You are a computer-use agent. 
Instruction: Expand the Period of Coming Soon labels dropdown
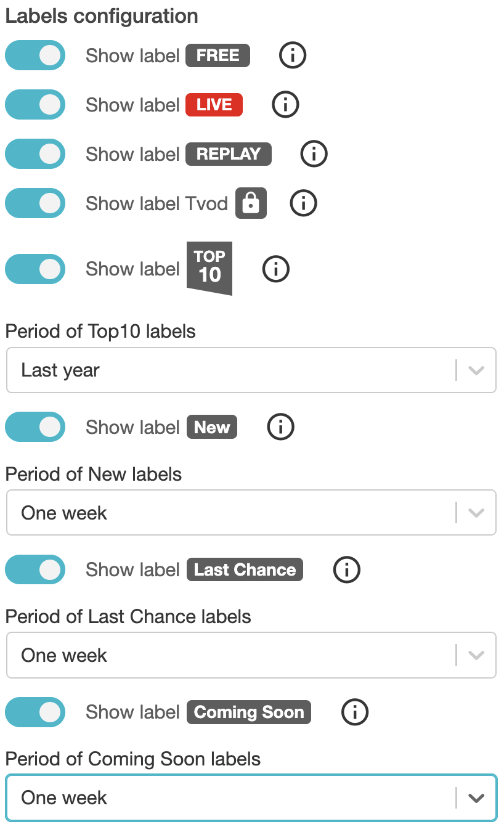click(x=251, y=797)
